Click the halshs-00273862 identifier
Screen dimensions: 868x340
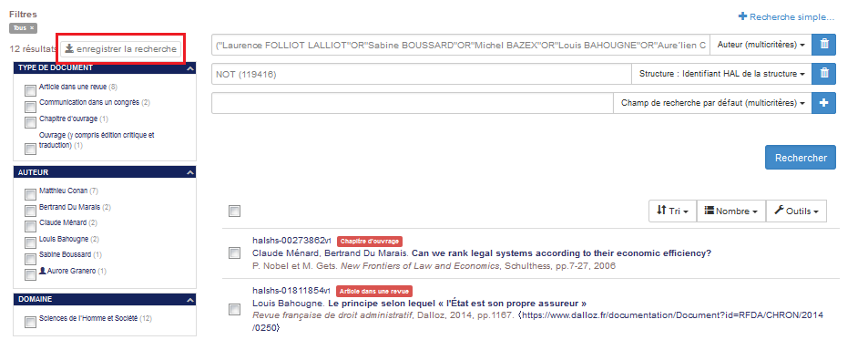pyautogui.click(x=291, y=241)
